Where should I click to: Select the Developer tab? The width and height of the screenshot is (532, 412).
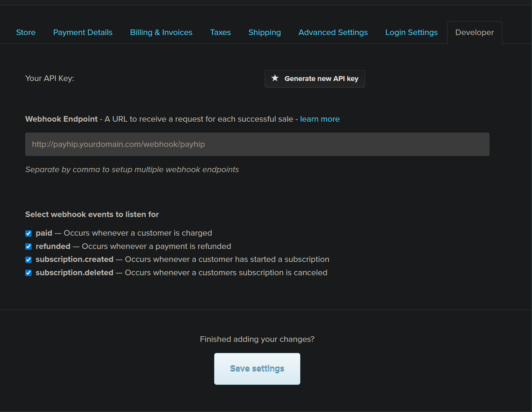(474, 32)
